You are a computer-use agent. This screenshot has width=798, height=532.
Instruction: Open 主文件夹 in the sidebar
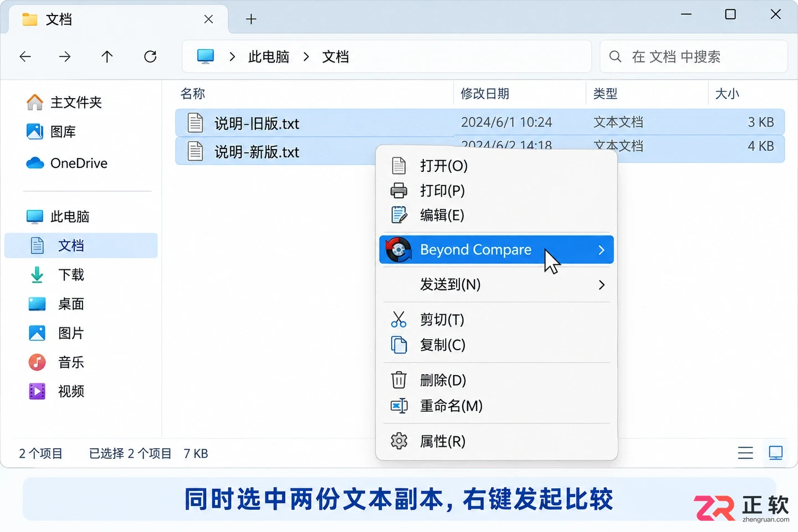(64, 102)
